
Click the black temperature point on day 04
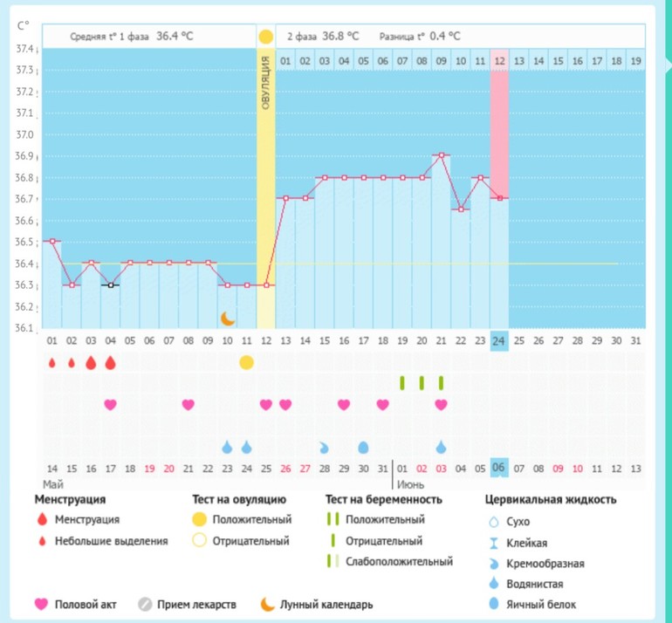tap(110, 284)
